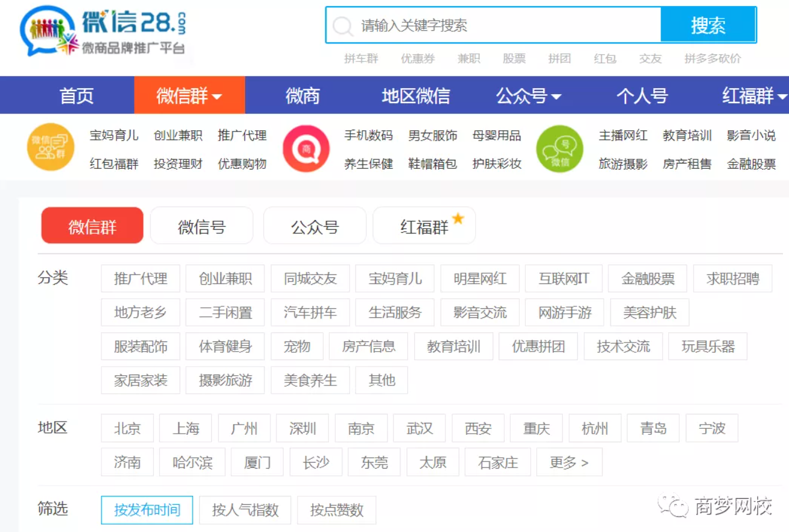Switch to the red 微信群 tab
Image resolution: width=789 pixels, height=532 pixels.
pyautogui.click(x=92, y=226)
